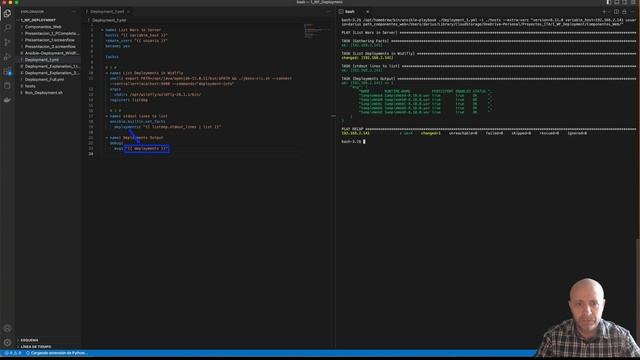Collapse the 1_WF_DEPLOYMENT root folder
640x360 pixels.
click(38, 20)
